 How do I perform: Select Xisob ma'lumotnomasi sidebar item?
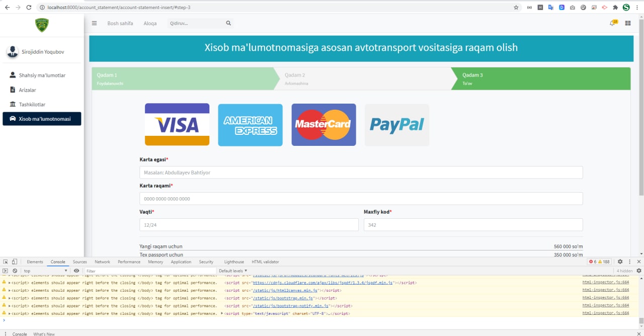pyautogui.click(x=42, y=119)
